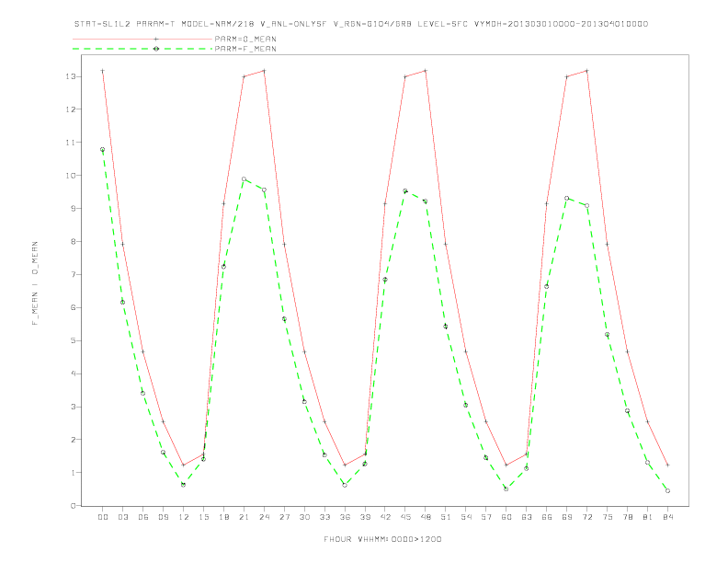The width and height of the screenshot is (728, 563).
Task: Click red O_MEAN plus marker at hour 00
Action: (103, 71)
